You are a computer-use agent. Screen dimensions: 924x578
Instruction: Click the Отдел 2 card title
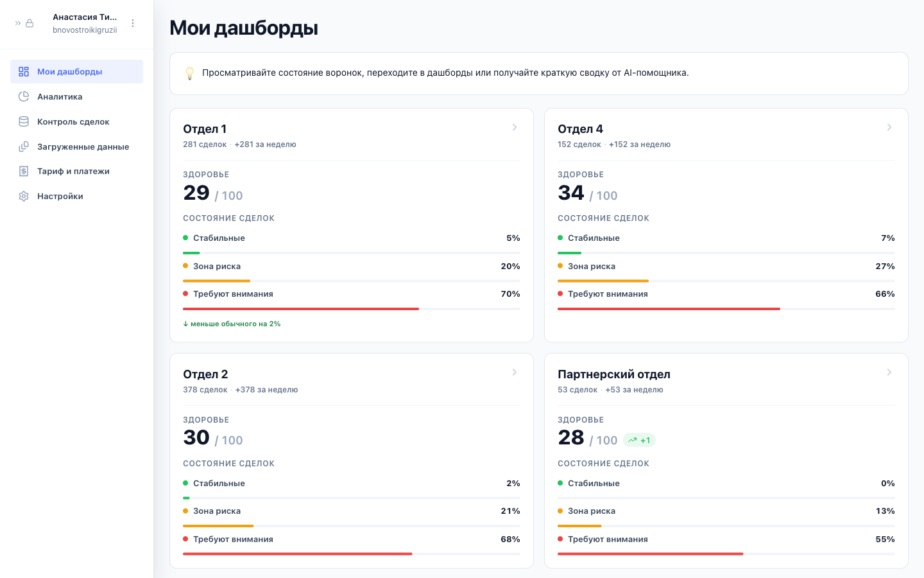click(205, 374)
